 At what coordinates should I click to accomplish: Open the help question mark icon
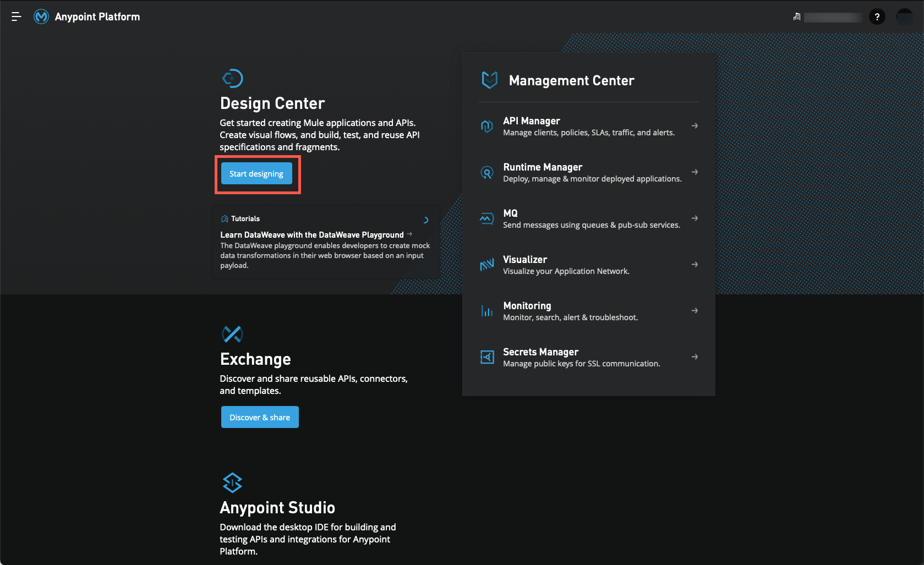[x=877, y=17]
